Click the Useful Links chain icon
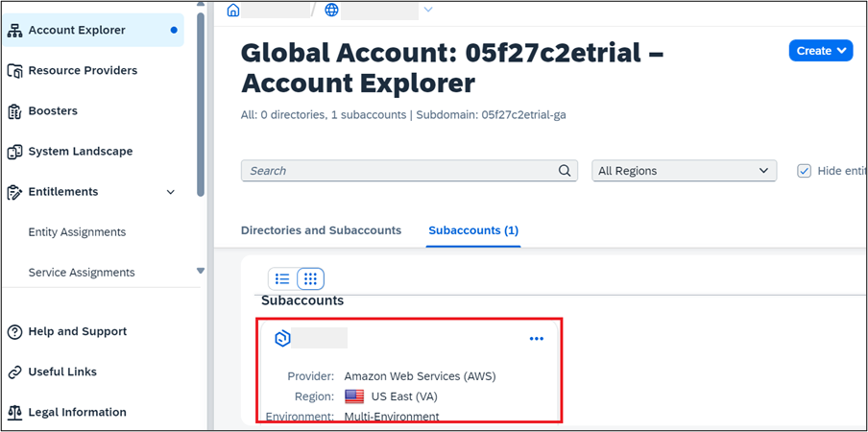This screenshot has height=432, width=868. coord(14,372)
